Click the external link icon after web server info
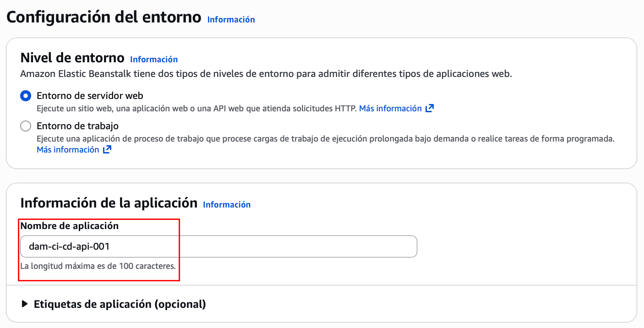Screen dimensions: 644x328 pyautogui.click(x=430, y=109)
